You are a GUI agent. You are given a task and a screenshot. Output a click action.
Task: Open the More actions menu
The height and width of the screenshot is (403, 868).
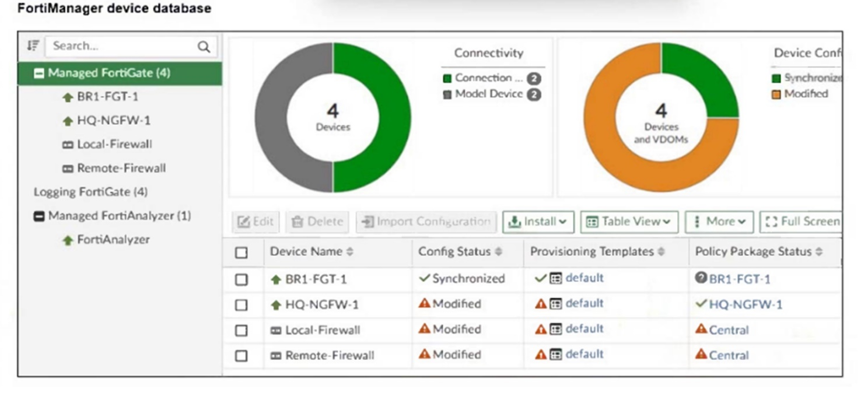tap(719, 222)
